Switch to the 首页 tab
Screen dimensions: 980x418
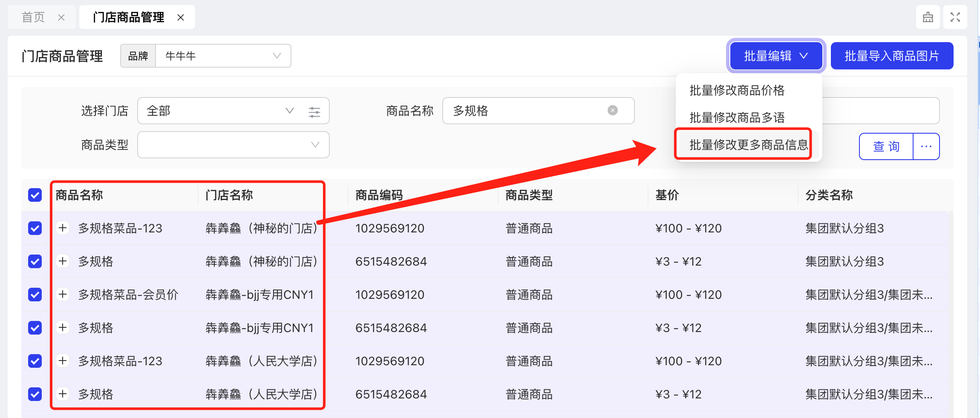tap(33, 17)
